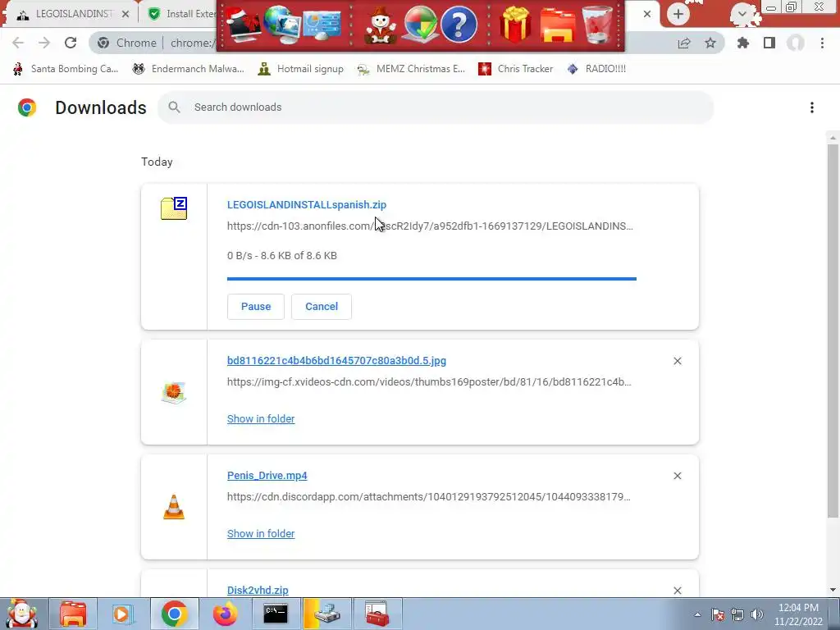Open the recycle bin dock icon
The image size is (840, 630).
597,24
